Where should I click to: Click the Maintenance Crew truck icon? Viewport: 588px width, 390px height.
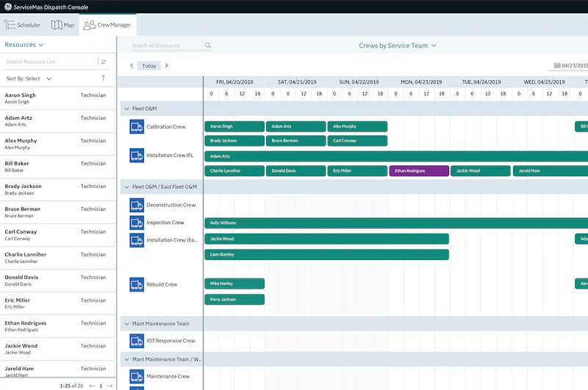(x=137, y=377)
